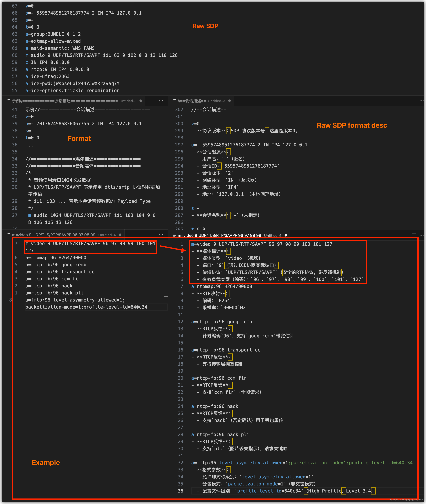Close the unsaved Untitled-3 tab via its dot
Viewport: 426px width, 504px height.
229,101
